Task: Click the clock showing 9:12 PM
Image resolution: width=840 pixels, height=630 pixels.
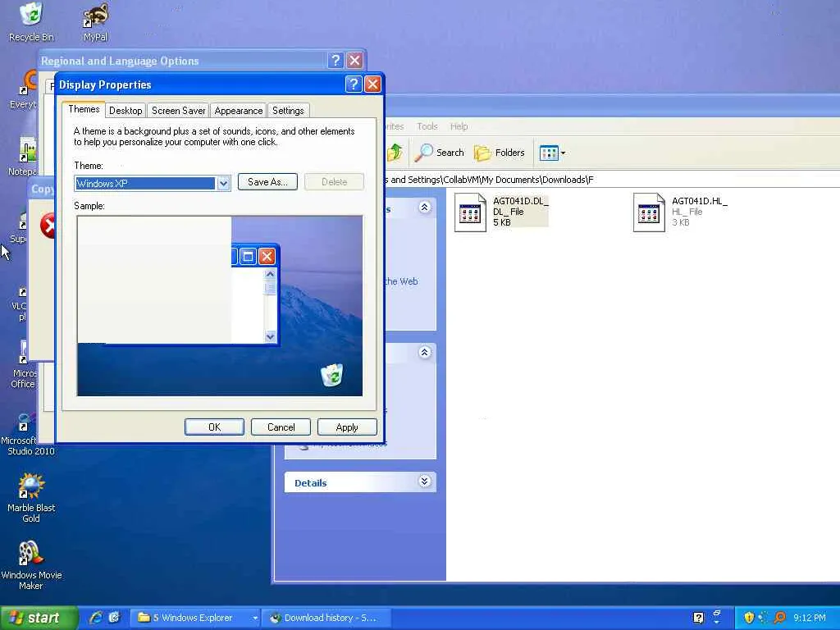Action: point(810,618)
